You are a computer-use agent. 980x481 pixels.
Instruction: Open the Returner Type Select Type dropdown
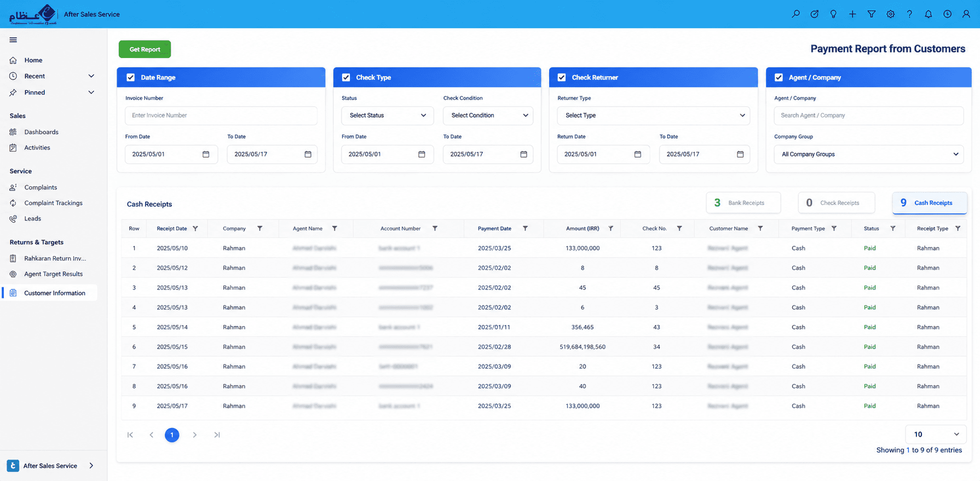tap(654, 115)
